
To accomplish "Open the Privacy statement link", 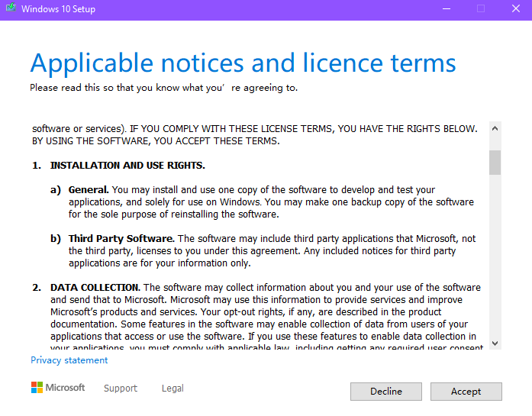I will pos(69,360).
